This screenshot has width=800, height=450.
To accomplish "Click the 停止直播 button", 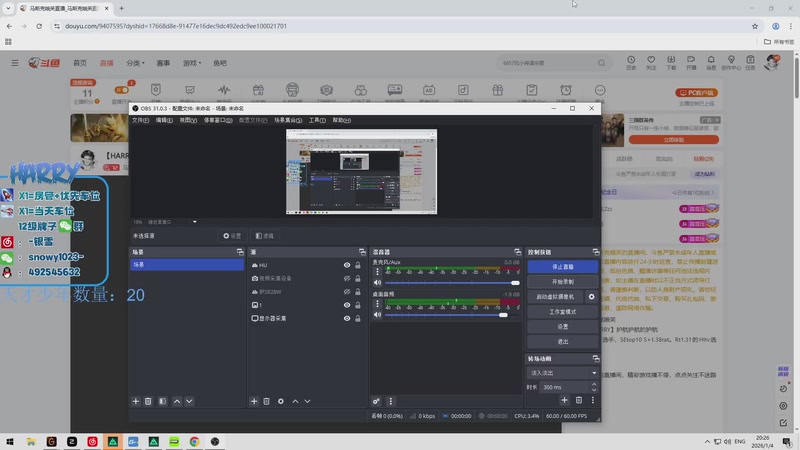I will [562, 267].
